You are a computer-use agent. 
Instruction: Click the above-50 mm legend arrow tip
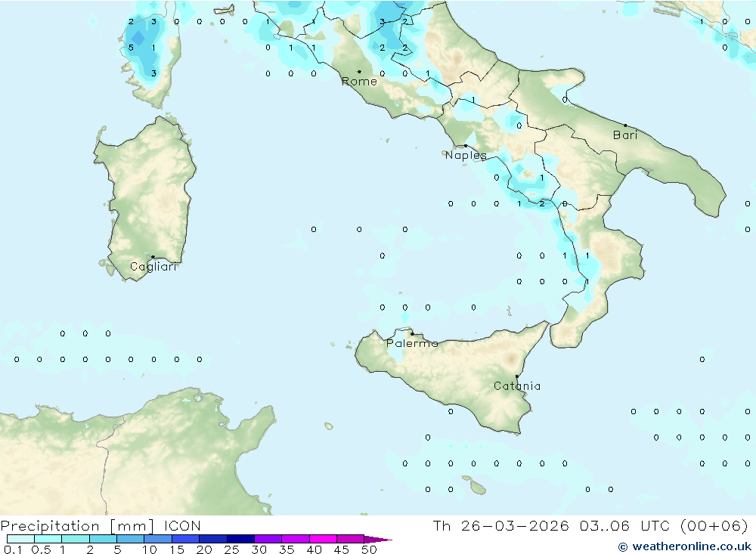tap(379, 540)
